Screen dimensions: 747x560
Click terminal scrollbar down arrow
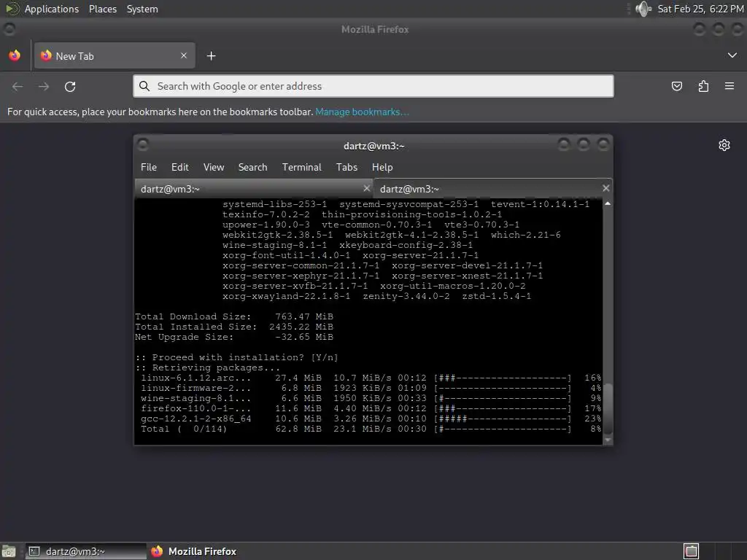[x=608, y=440]
